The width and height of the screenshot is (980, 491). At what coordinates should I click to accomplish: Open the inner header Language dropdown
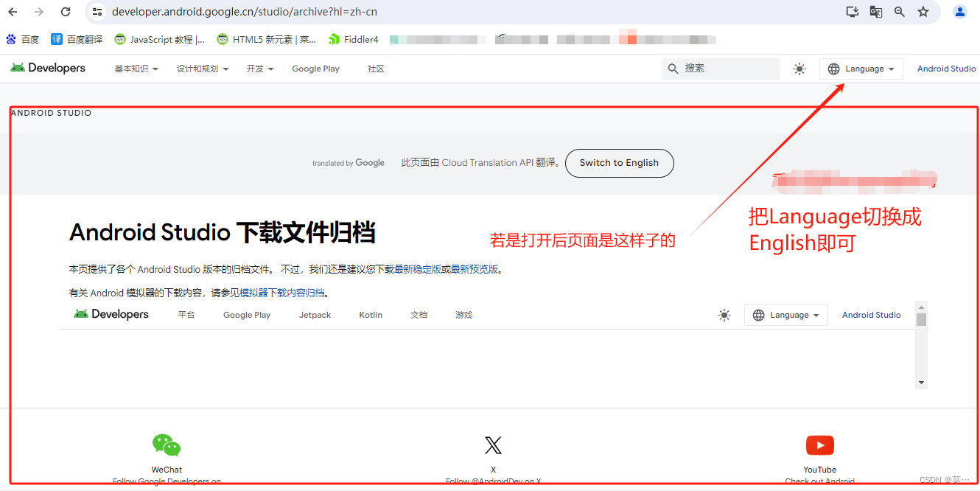tap(786, 315)
